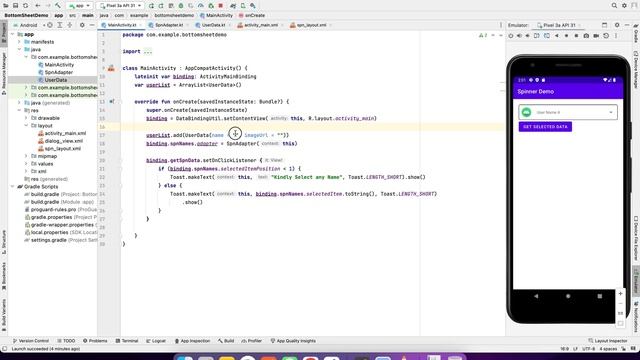The width and height of the screenshot is (640, 360).
Task: Click MainActivity in the breadcrumb bar
Action: [x=216, y=15]
